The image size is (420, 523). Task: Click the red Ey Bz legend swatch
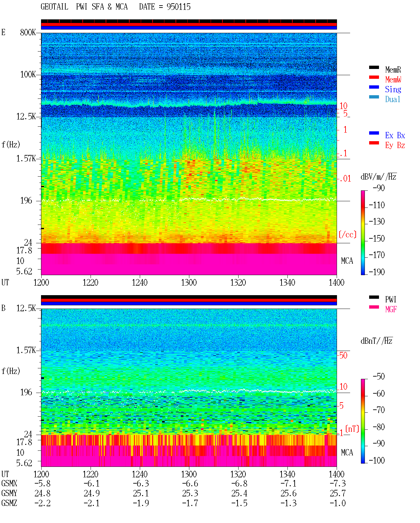tap(374, 143)
